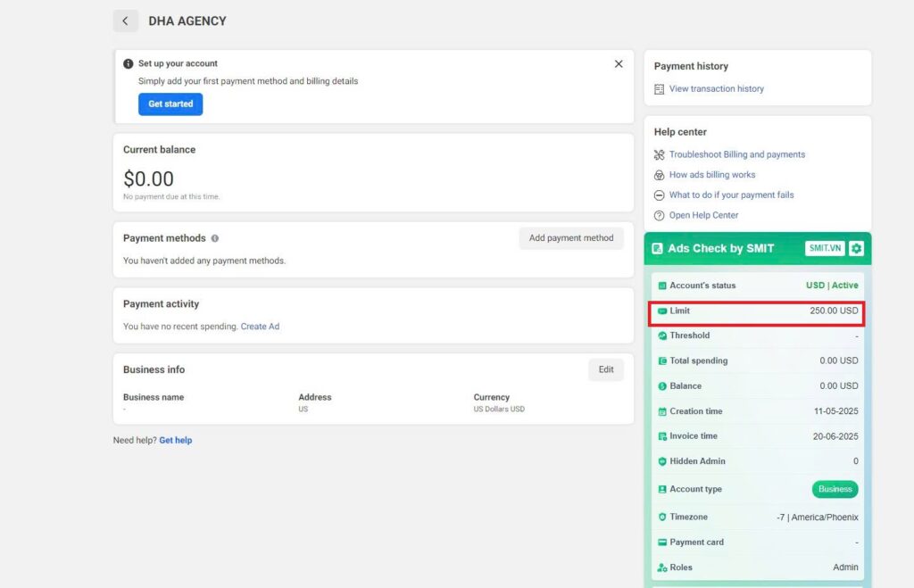Click No payment due at this time text
Viewport: 914px width, 588px height.
[171, 197]
